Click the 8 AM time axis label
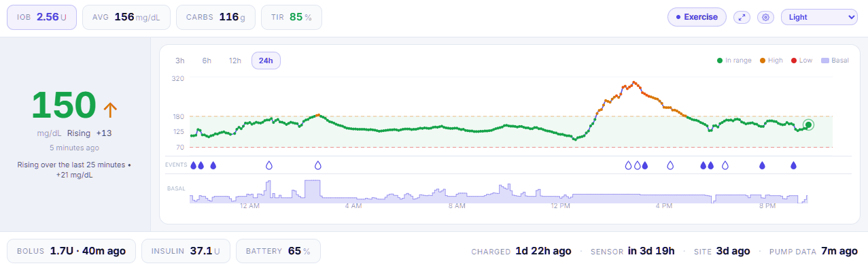This screenshot has width=868, height=268. (456, 205)
